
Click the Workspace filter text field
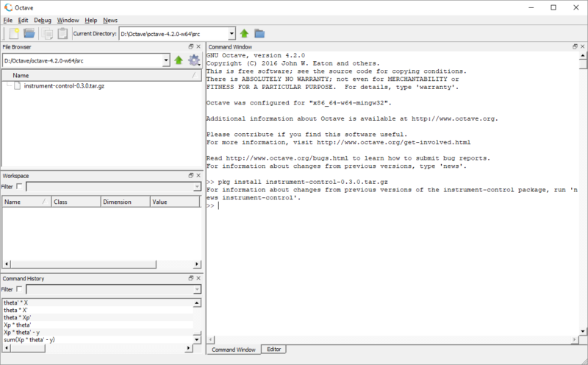(x=110, y=187)
